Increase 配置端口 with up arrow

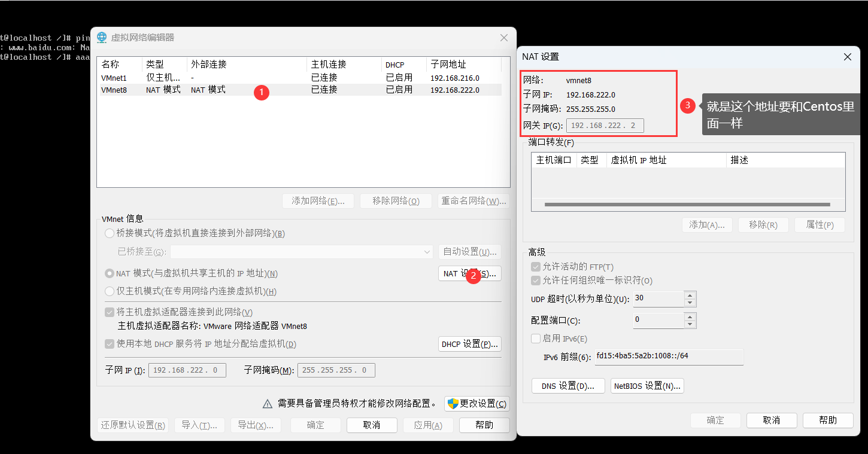690,317
